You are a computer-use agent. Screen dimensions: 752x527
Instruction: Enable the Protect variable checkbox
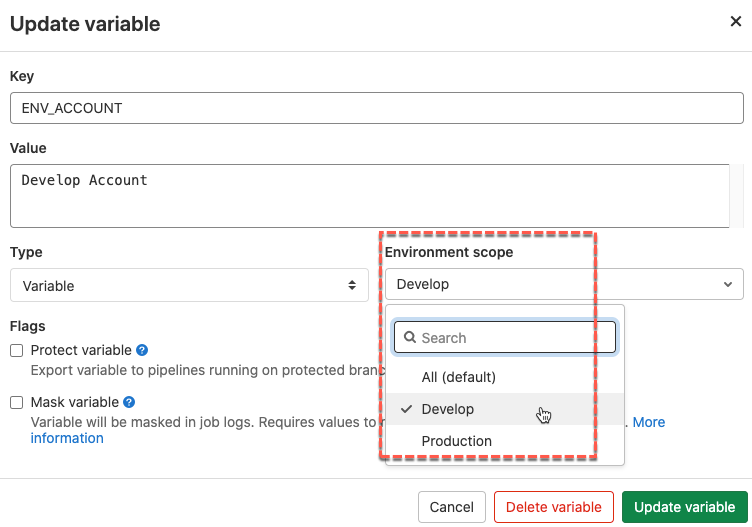pyautogui.click(x=16, y=351)
